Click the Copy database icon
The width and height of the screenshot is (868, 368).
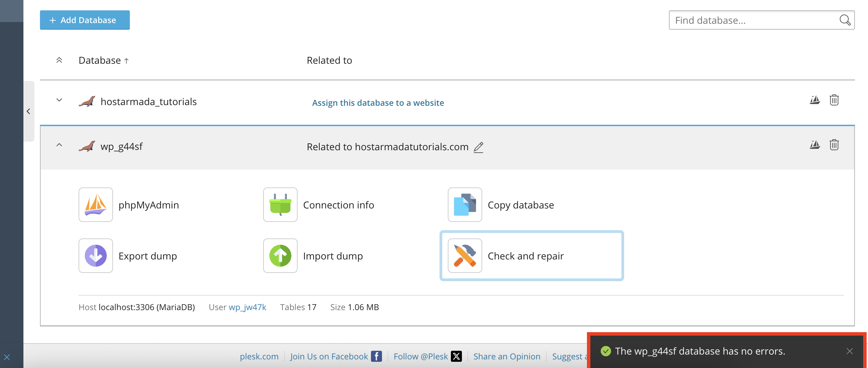click(x=465, y=205)
